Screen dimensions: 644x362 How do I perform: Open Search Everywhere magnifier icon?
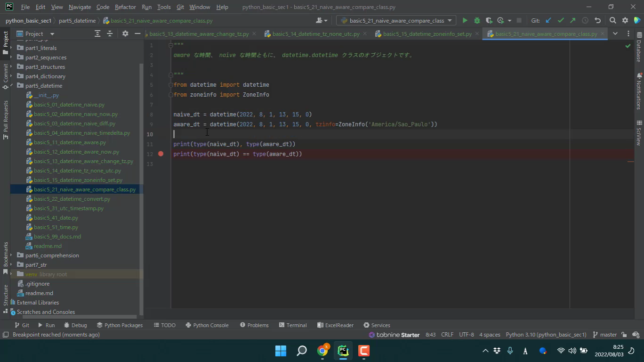coord(612,20)
